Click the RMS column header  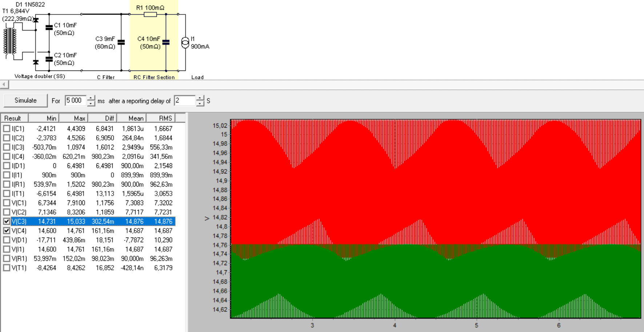coord(161,118)
